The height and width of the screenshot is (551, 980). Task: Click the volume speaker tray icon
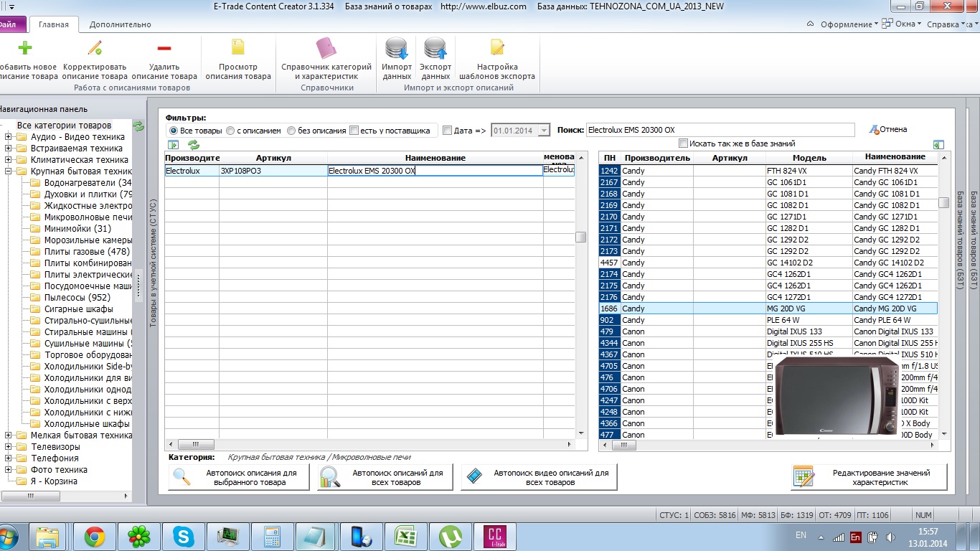(x=890, y=537)
